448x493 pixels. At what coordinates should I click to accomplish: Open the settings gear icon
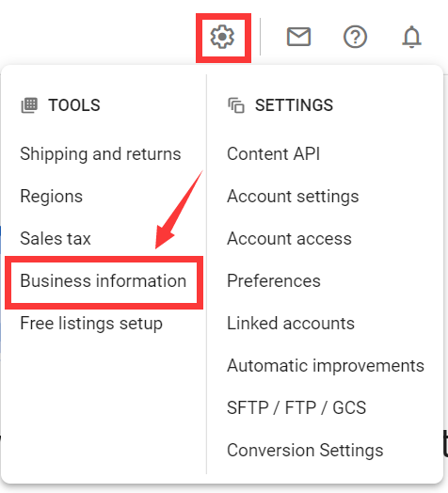pos(222,37)
